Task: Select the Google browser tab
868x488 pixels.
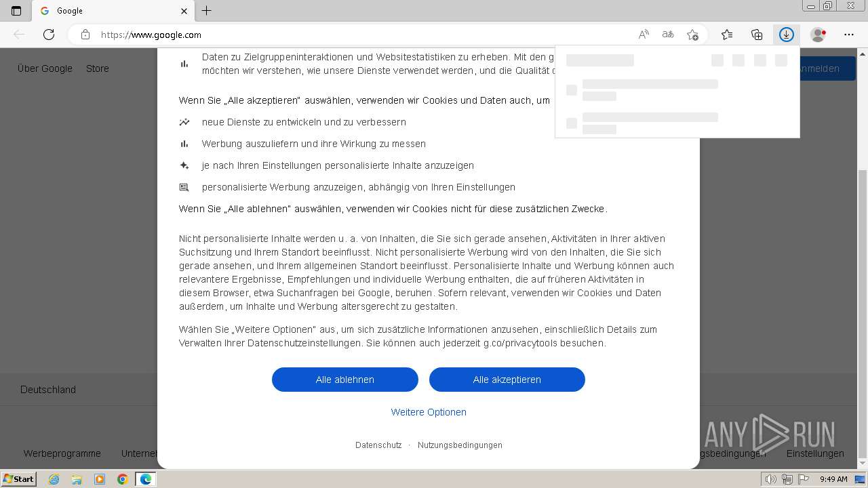Action: 113,11
